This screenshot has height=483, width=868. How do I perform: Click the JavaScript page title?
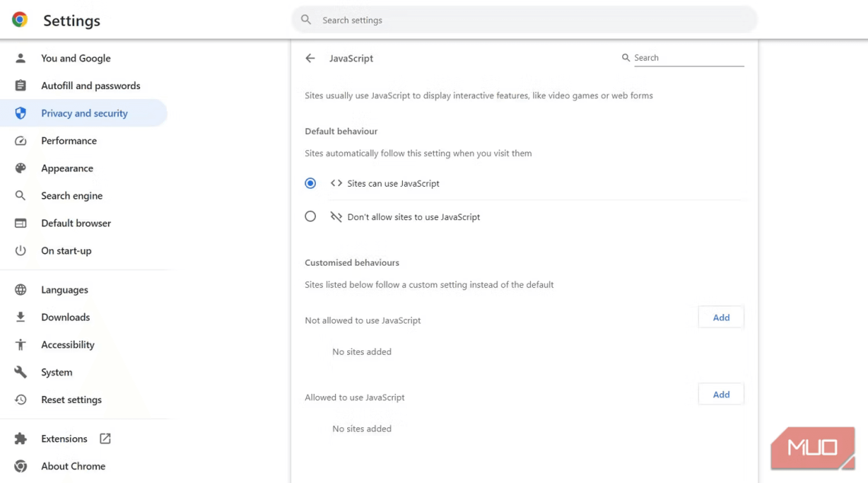pyautogui.click(x=351, y=58)
